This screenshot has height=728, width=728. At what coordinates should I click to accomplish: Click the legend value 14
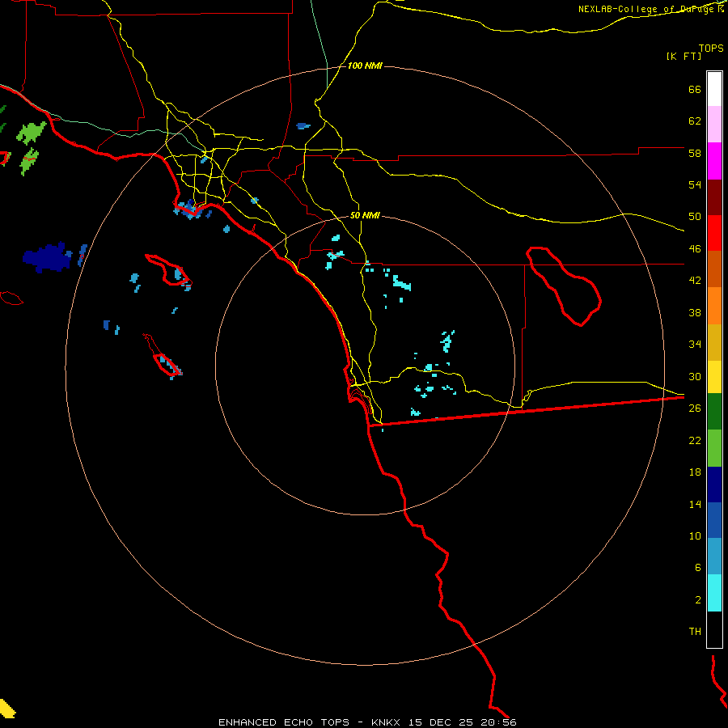695,504
